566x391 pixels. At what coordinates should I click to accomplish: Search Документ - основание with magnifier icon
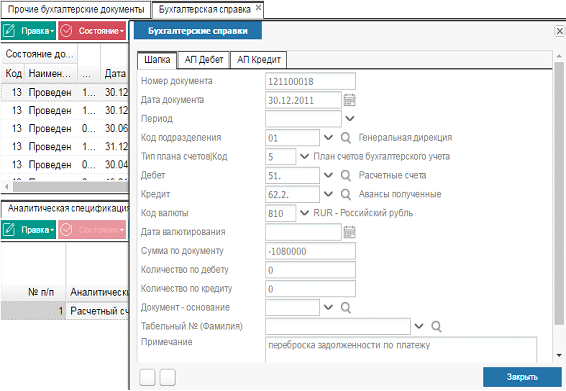[x=345, y=308]
